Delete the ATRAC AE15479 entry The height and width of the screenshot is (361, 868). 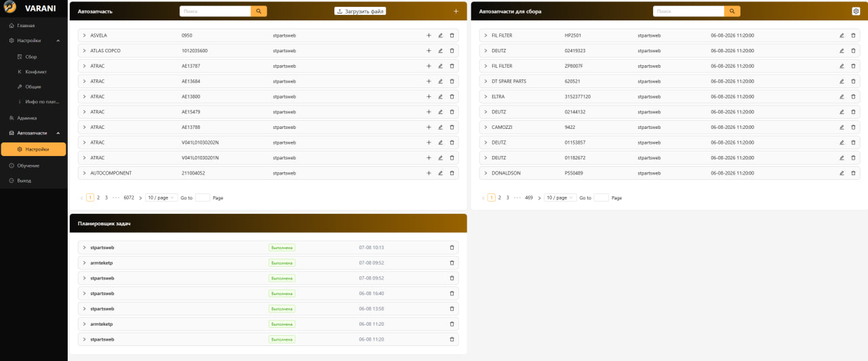452,112
